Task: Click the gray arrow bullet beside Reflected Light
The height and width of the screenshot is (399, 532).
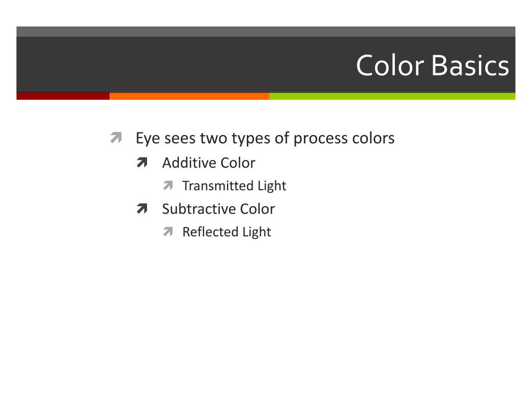Action: 168,231
